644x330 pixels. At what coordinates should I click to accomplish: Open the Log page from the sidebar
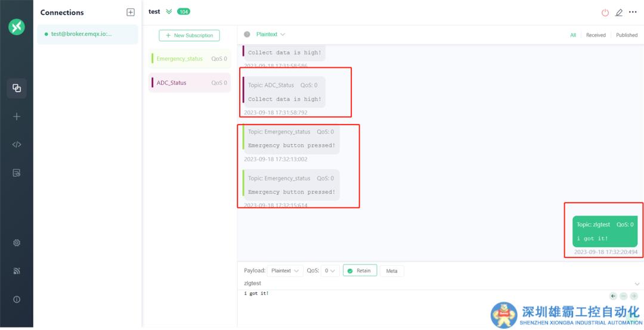[x=17, y=173]
